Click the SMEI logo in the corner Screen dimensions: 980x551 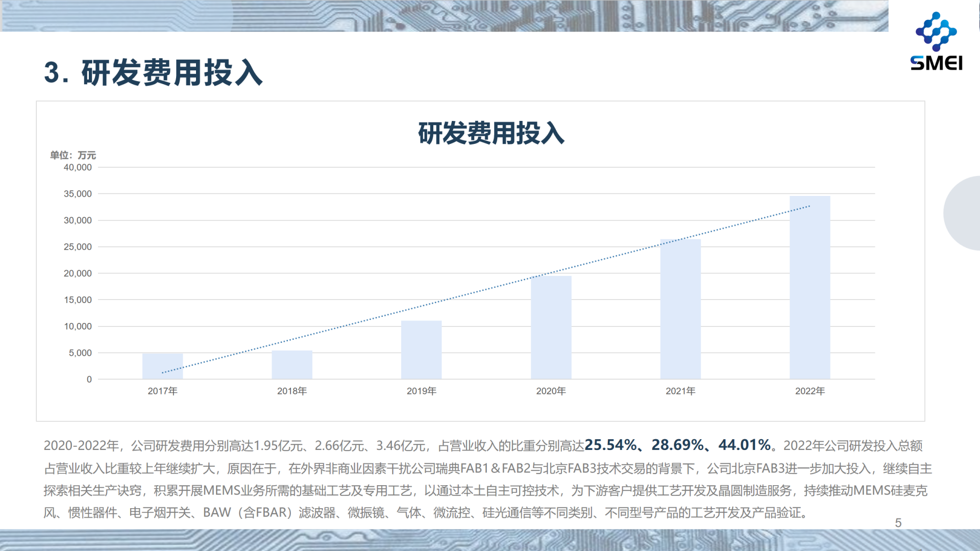[936, 41]
